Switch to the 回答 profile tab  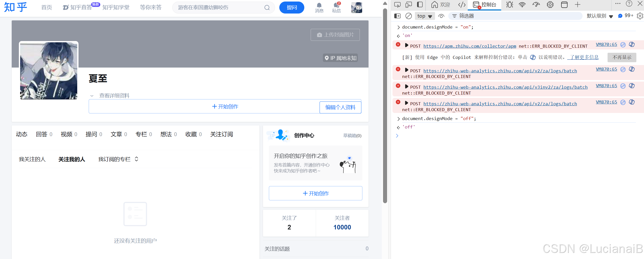pos(44,134)
